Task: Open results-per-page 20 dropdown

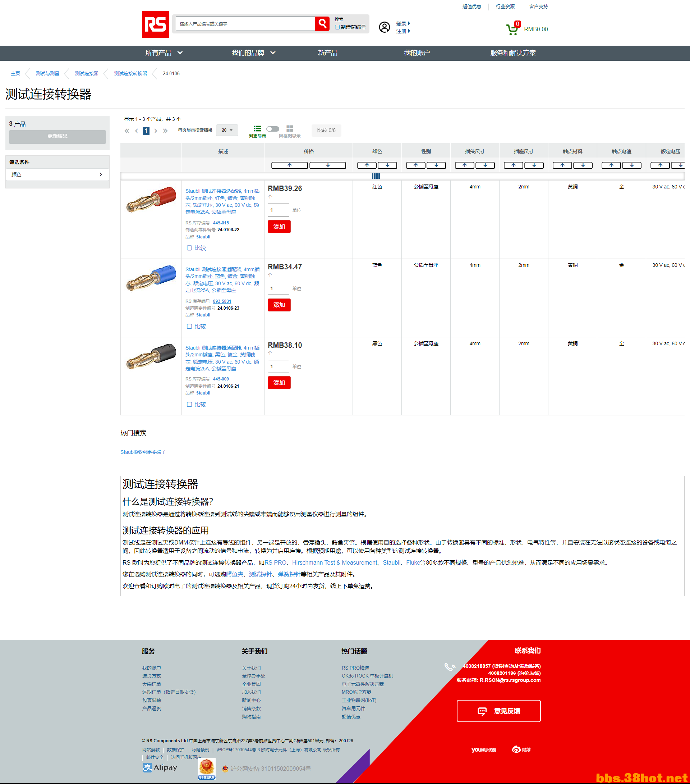Action: point(227,131)
